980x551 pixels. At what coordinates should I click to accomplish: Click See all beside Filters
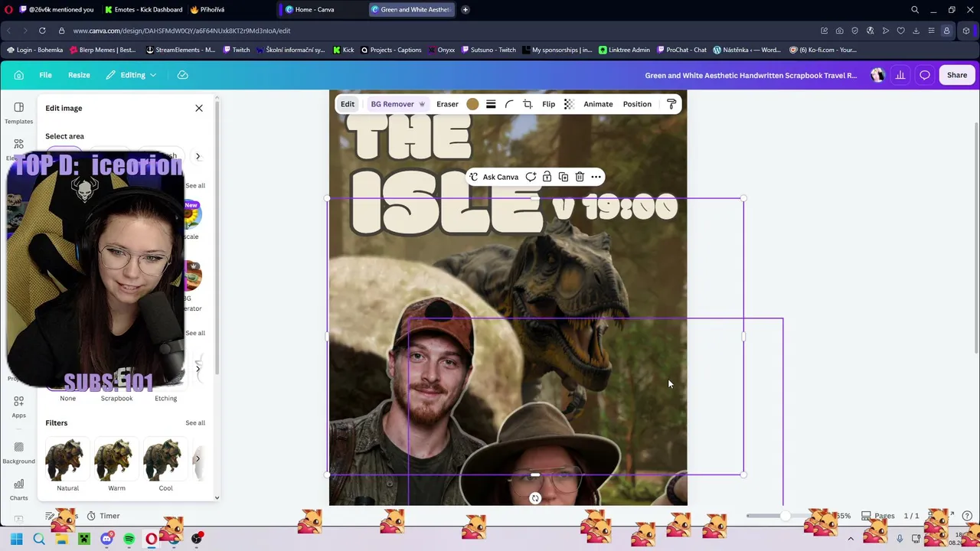coord(195,422)
